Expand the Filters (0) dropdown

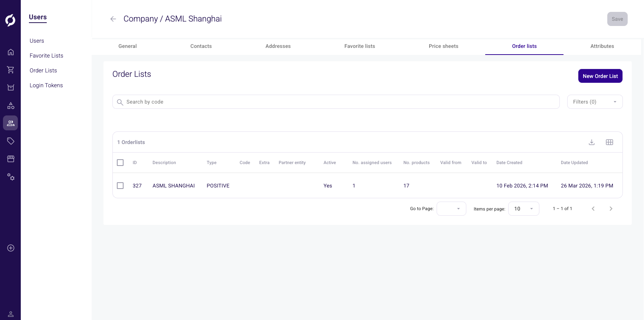pyautogui.click(x=595, y=102)
